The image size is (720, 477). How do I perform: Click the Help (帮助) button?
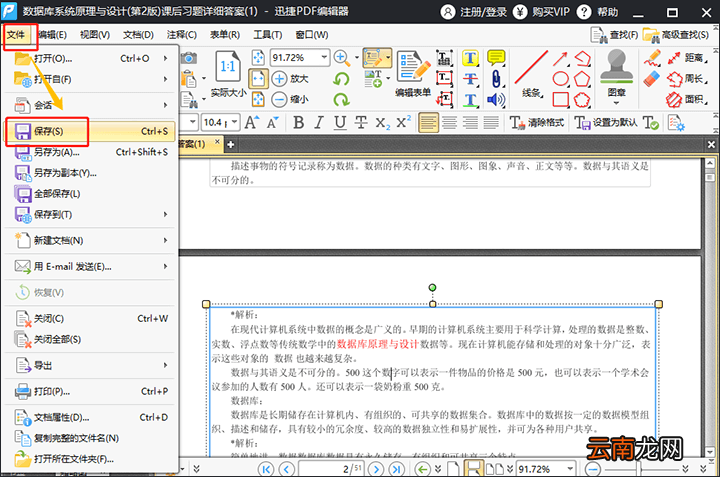point(598,12)
